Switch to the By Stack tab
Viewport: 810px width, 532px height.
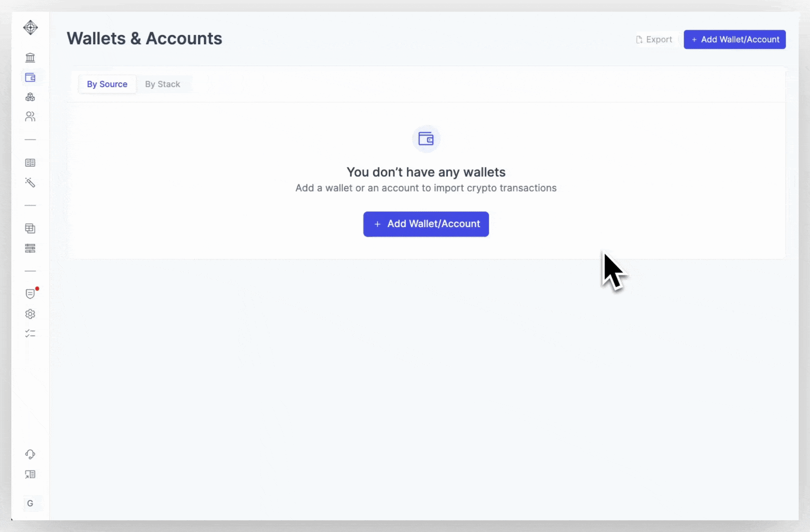tap(163, 84)
